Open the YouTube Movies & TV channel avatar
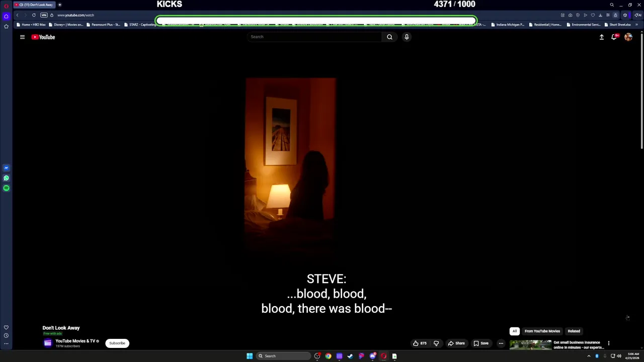Image resolution: width=644 pixels, height=362 pixels. tap(48, 343)
